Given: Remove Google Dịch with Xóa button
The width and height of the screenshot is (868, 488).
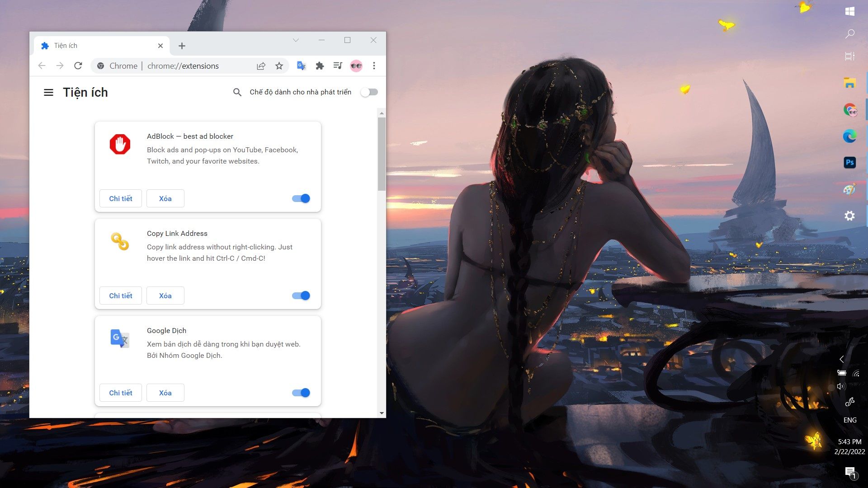Looking at the screenshot, I should coord(165,393).
